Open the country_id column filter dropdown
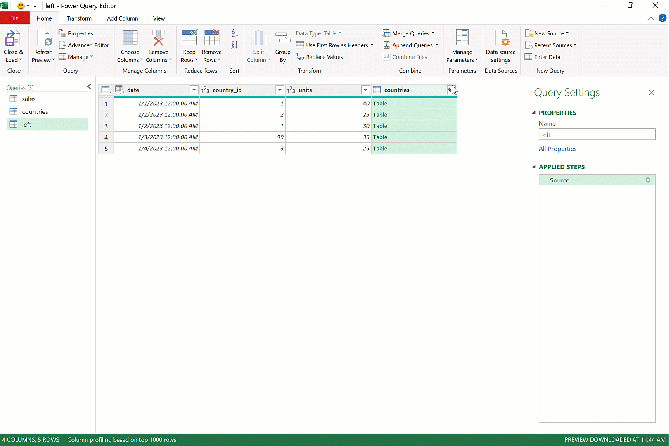The image size is (669, 446). 280,90
